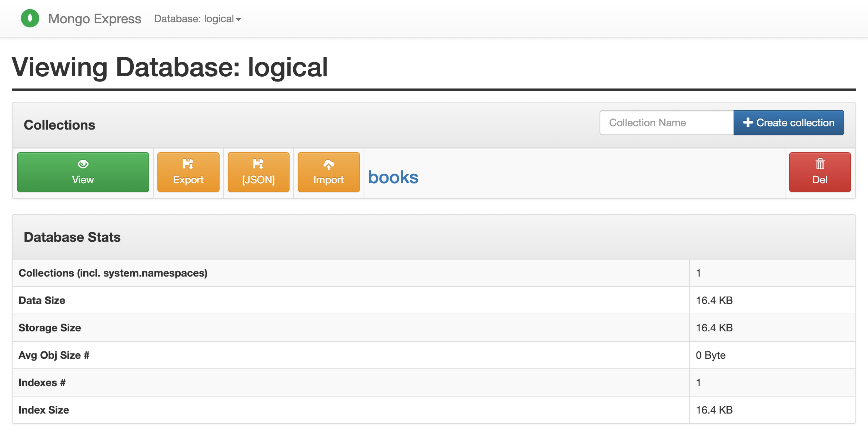The image size is (868, 448).
Task: Focus the Collection Name input field
Action: pos(666,123)
